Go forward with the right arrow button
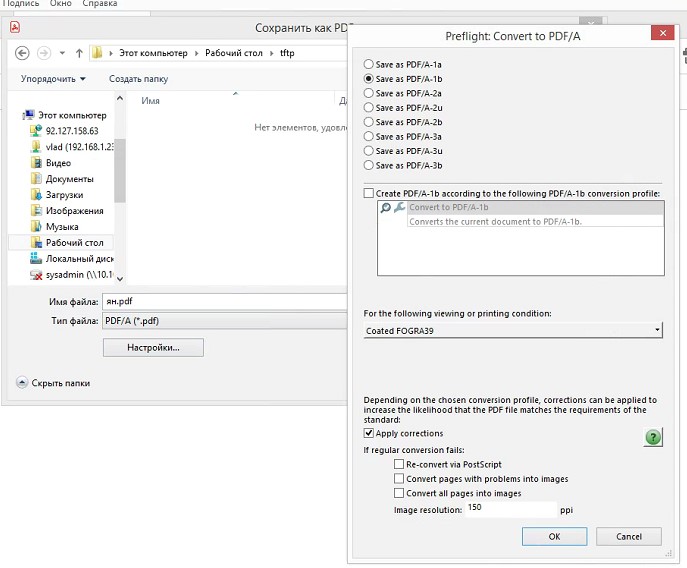The height and width of the screenshot is (568, 687). click(43, 53)
